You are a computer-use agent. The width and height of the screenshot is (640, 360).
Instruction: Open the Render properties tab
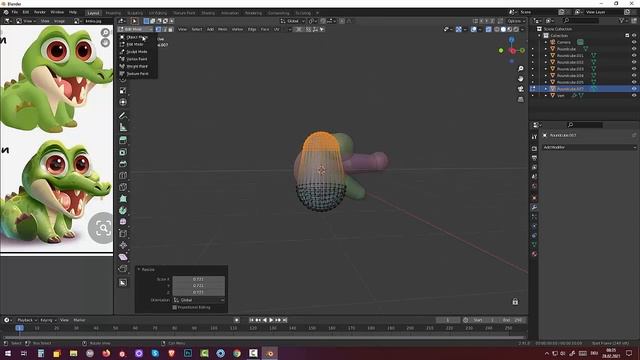(x=534, y=149)
